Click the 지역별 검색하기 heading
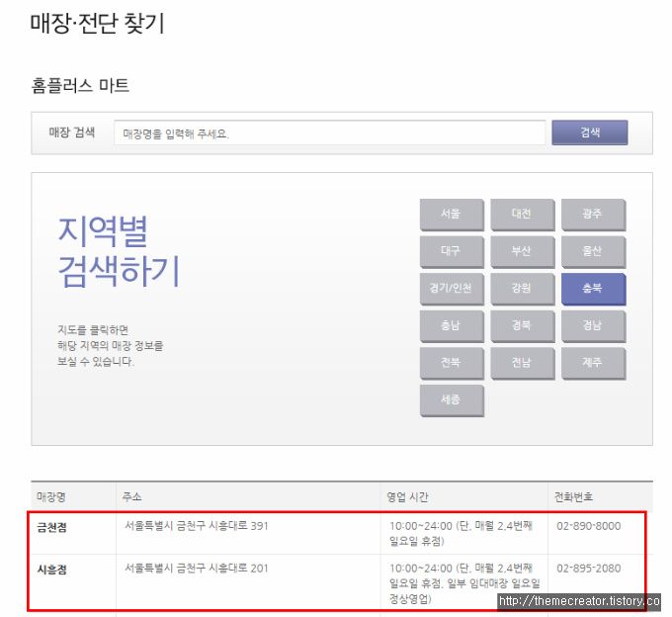The width and height of the screenshot is (672, 617). point(119,251)
